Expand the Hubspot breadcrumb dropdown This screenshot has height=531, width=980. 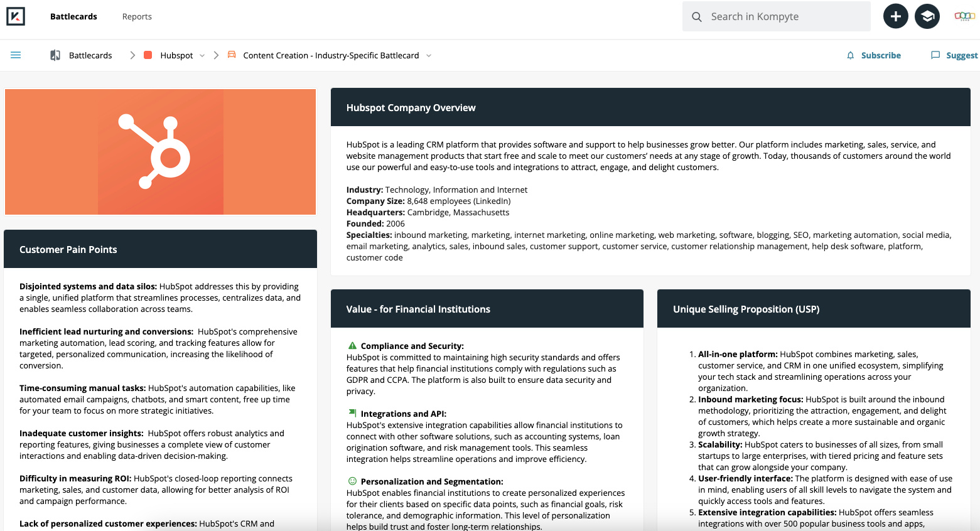(x=202, y=55)
